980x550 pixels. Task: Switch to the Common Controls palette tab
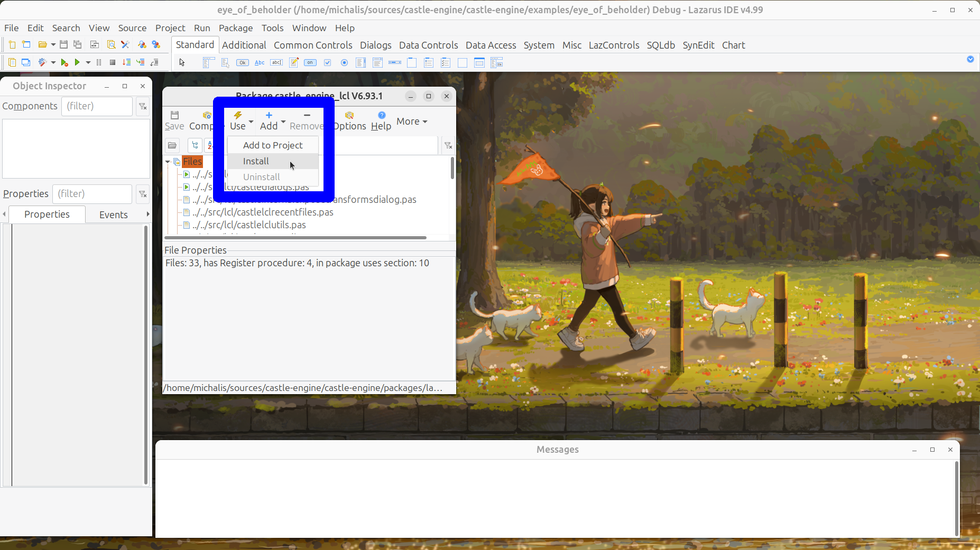tap(313, 45)
